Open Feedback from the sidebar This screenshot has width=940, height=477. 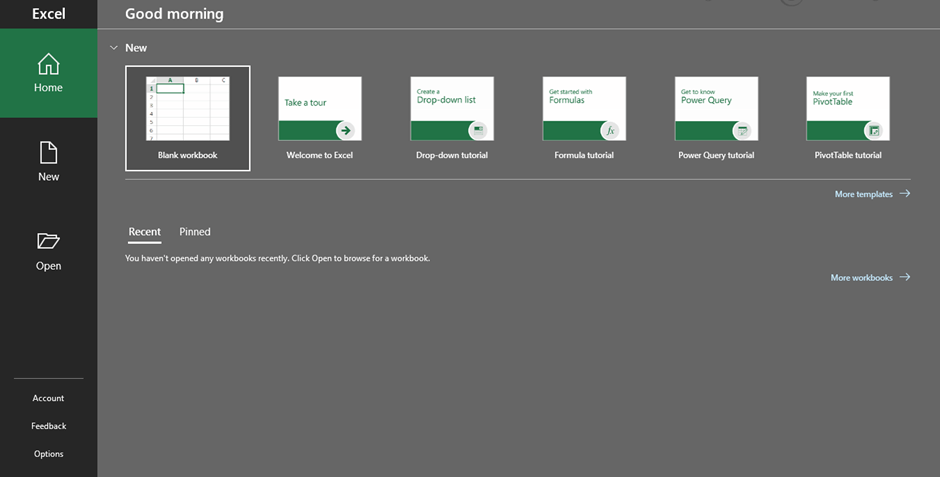click(48, 426)
